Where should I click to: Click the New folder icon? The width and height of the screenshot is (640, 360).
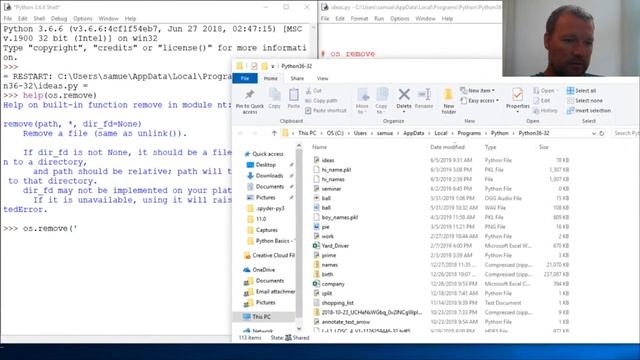point(448,94)
